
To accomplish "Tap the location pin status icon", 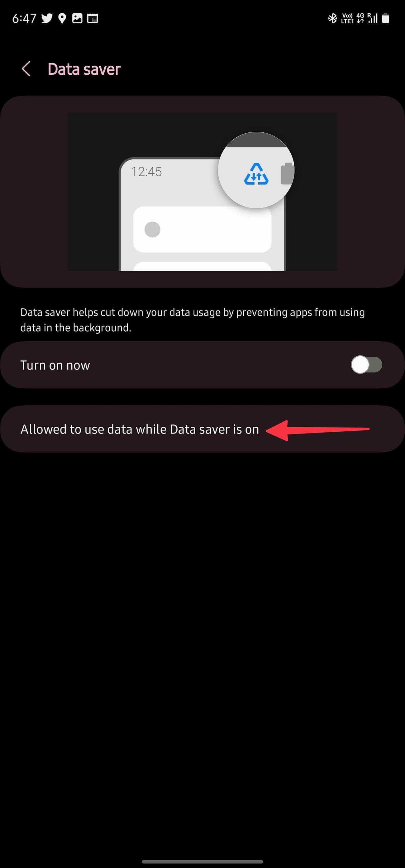I will [x=62, y=18].
